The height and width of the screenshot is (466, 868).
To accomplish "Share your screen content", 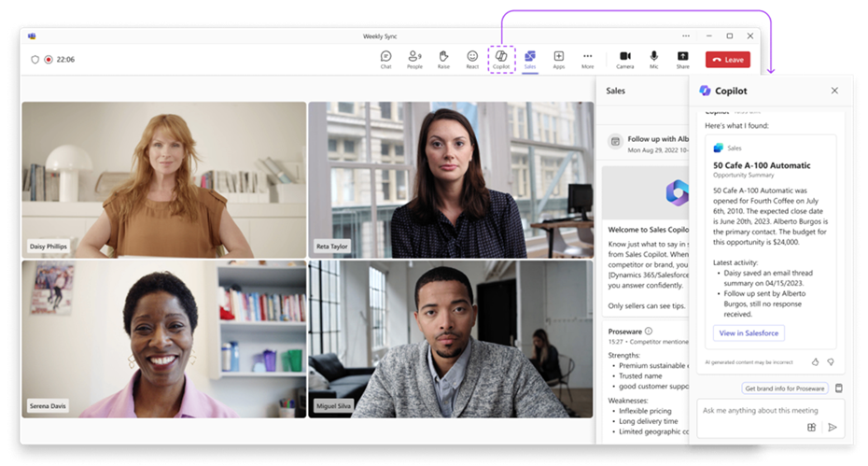I will tap(682, 59).
